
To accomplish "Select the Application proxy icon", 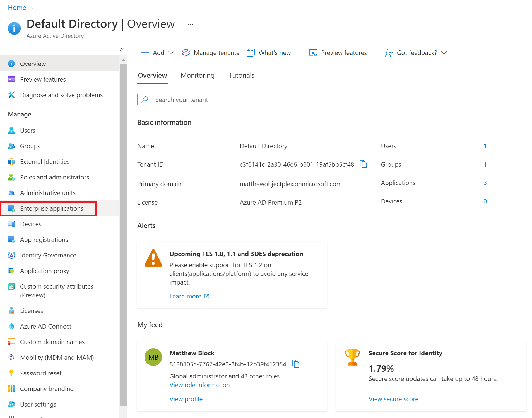I will coord(11,271).
